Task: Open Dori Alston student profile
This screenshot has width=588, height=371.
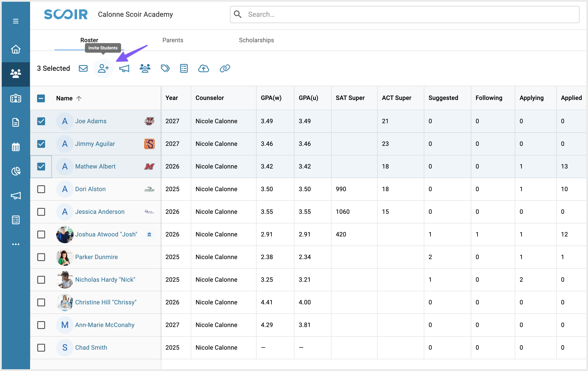Action: tap(90, 189)
